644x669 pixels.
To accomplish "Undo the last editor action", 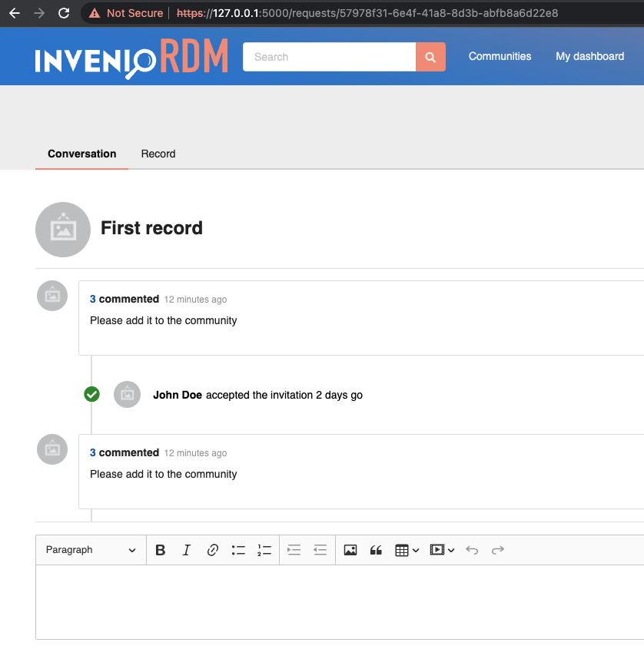I will click(472, 550).
